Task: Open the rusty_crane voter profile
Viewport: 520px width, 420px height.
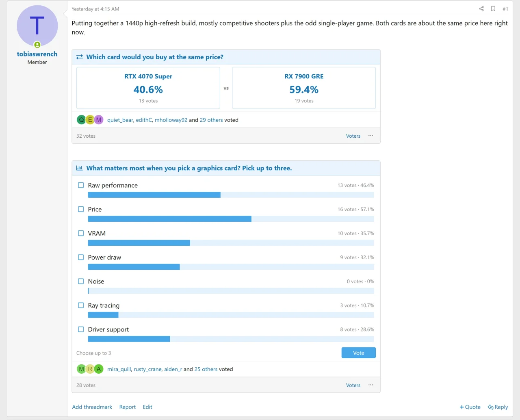Action: tap(147, 369)
